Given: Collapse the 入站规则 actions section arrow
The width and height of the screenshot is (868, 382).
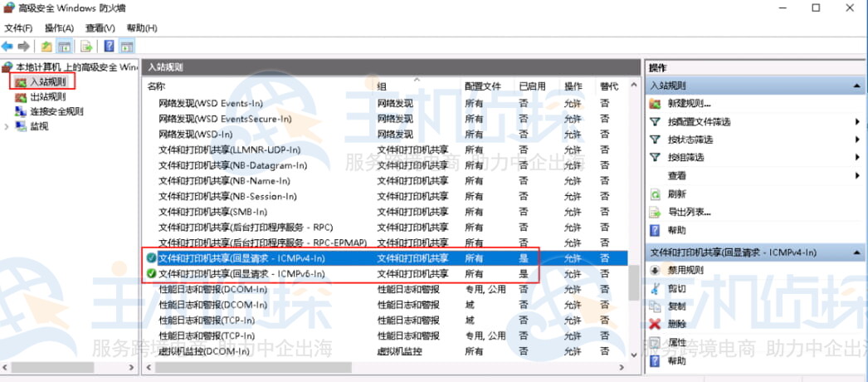Looking at the screenshot, I should click(x=857, y=86).
